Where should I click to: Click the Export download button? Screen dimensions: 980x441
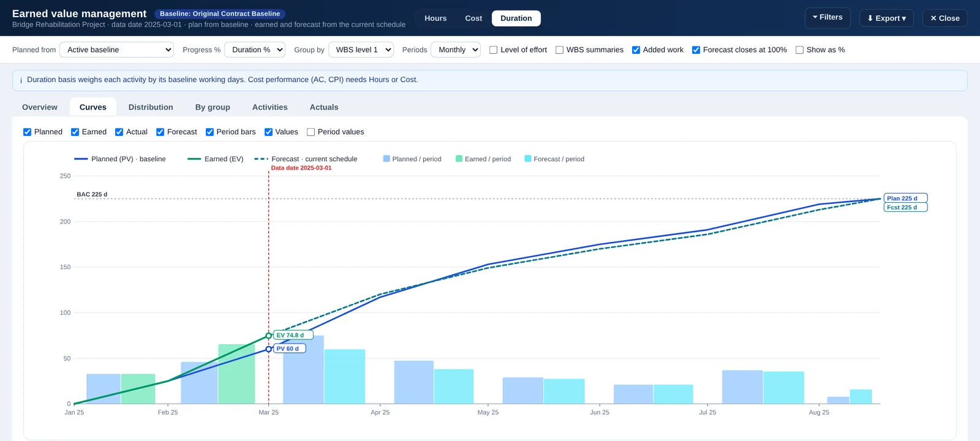coord(886,18)
